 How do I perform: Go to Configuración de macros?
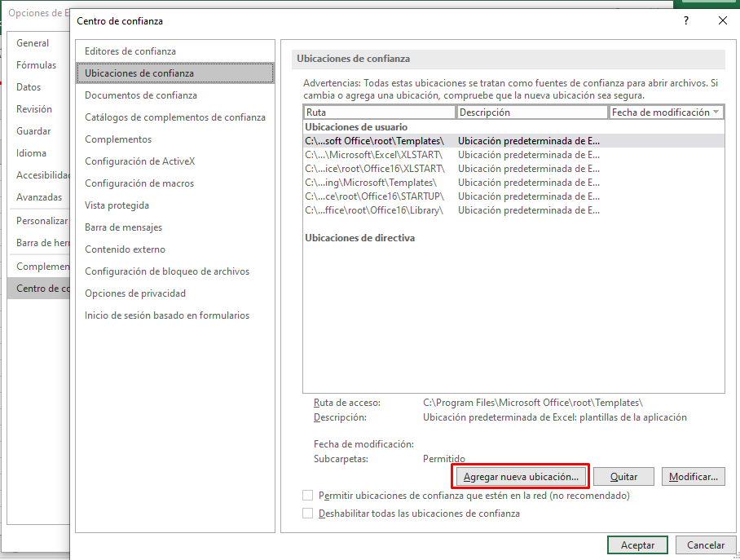click(139, 183)
